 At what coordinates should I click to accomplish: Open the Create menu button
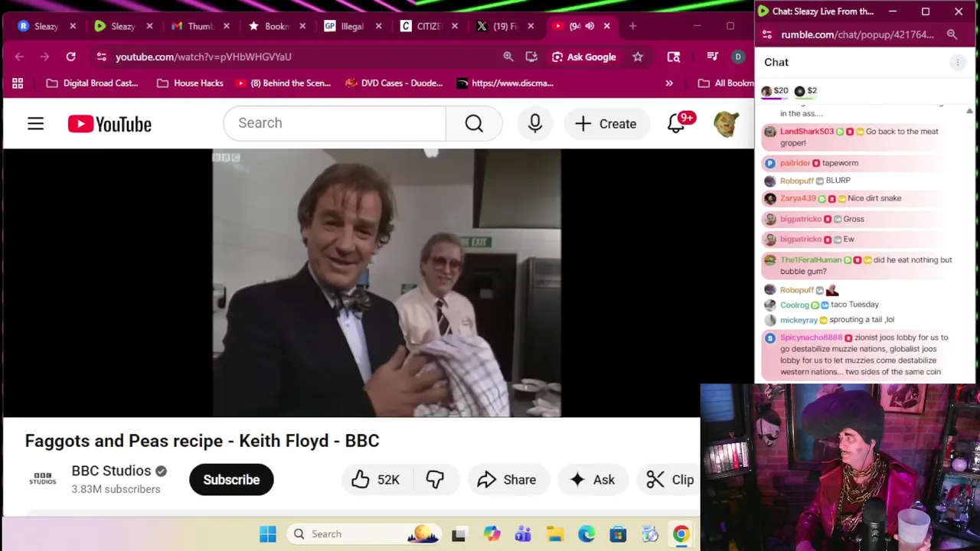[606, 123]
